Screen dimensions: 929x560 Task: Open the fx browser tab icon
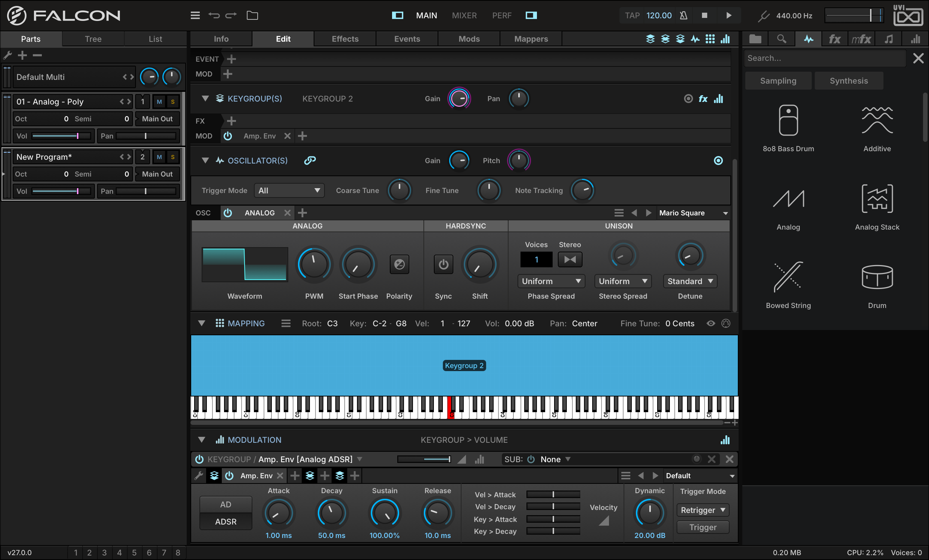coord(835,39)
